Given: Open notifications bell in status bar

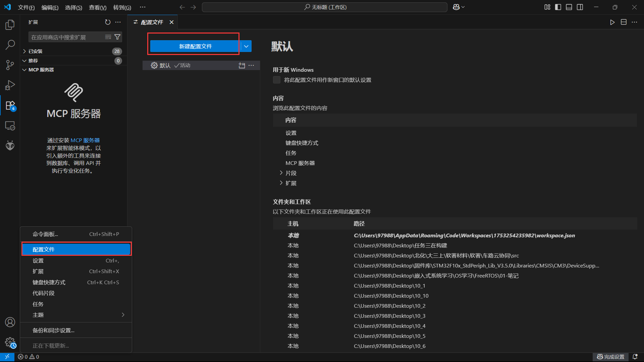Looking at the screenshot, I should pyautogui.click(x=635, y=357).
